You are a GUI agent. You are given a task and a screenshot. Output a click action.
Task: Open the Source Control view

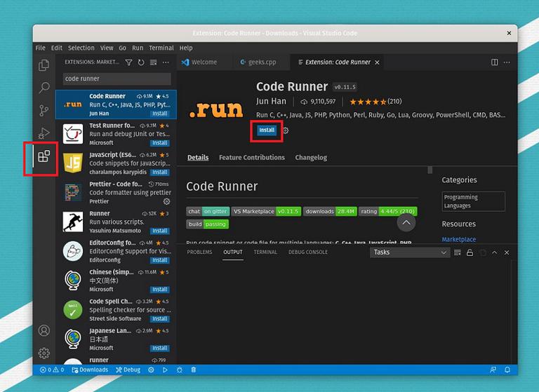44,110
